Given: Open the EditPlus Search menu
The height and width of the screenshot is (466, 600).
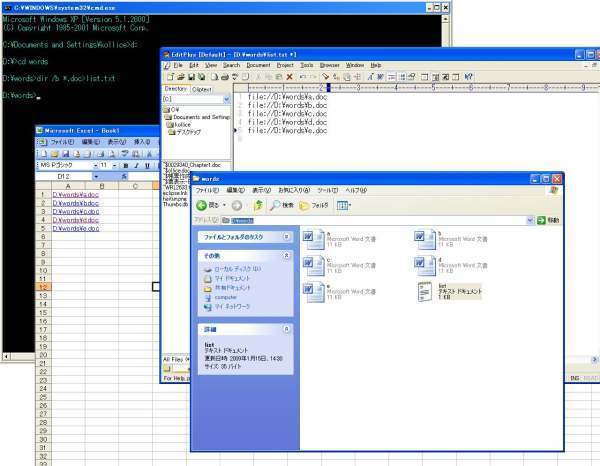Looking at the screenshot, I should tap(231, 64).
